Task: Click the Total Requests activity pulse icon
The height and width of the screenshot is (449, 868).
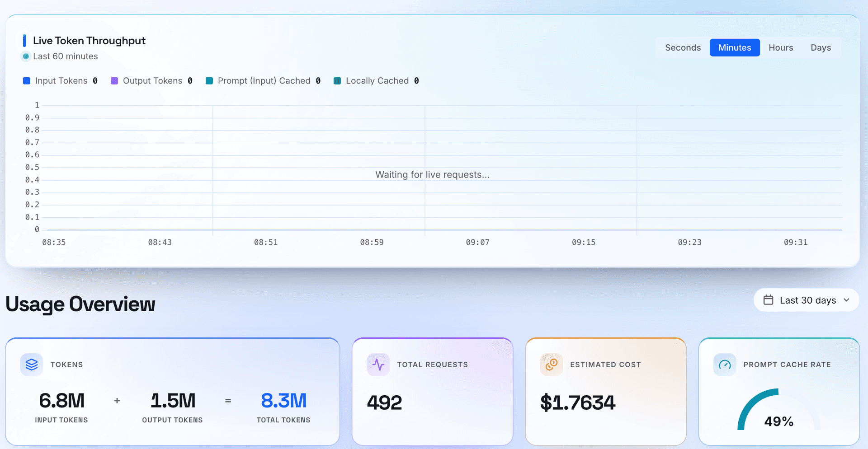Action: (x=378, y=365)
